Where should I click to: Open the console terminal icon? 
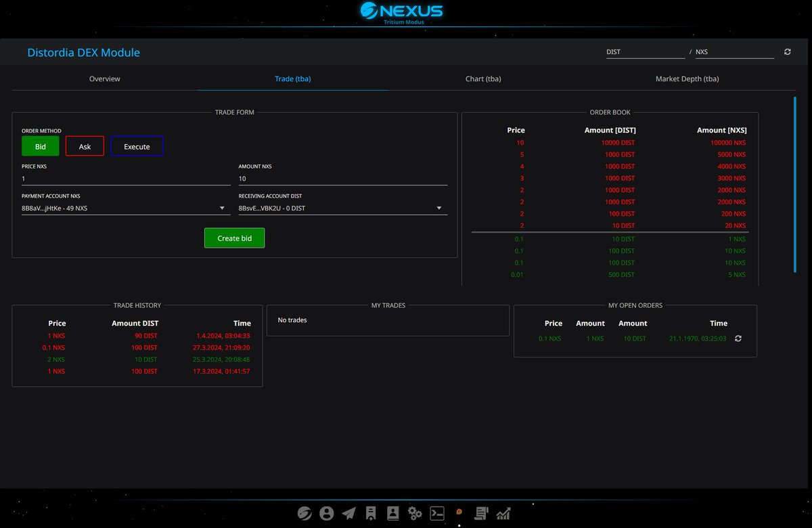point(438,513)
